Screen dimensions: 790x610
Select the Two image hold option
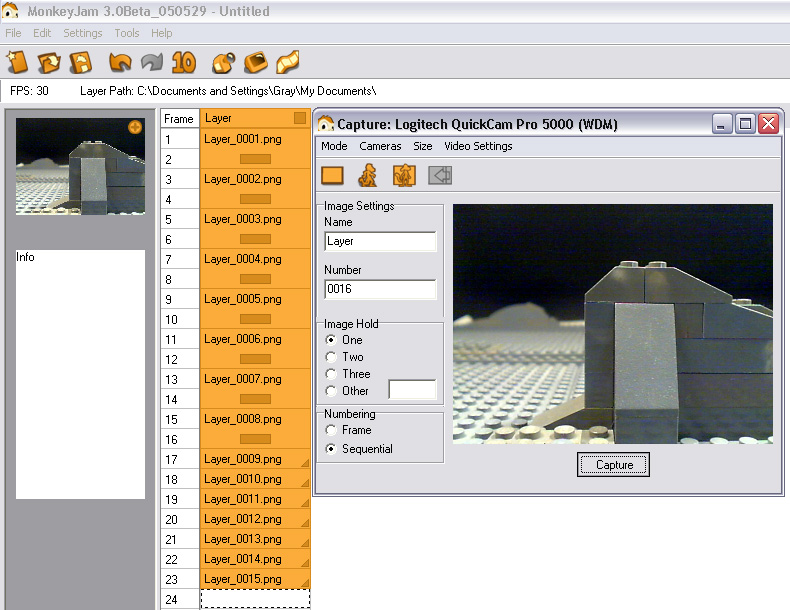point(332,357)
